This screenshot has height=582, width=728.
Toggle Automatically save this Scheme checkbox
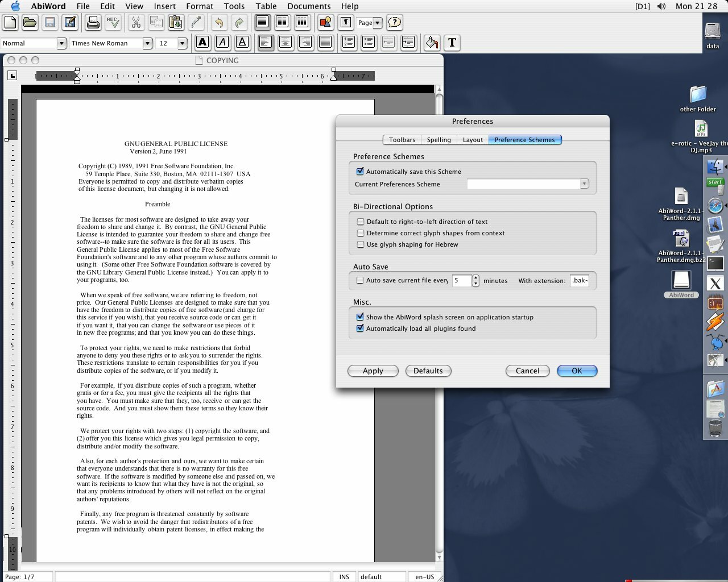(360, 171)
